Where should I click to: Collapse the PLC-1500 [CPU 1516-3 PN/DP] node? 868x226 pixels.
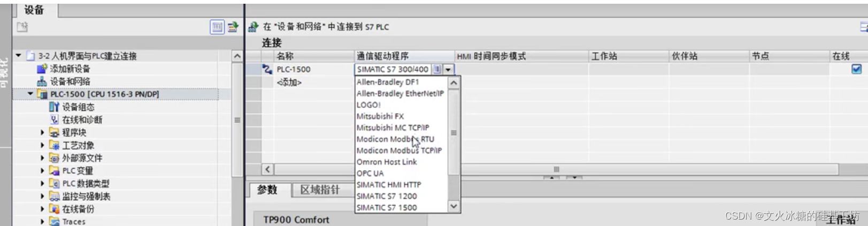click(x=30, y=94)
